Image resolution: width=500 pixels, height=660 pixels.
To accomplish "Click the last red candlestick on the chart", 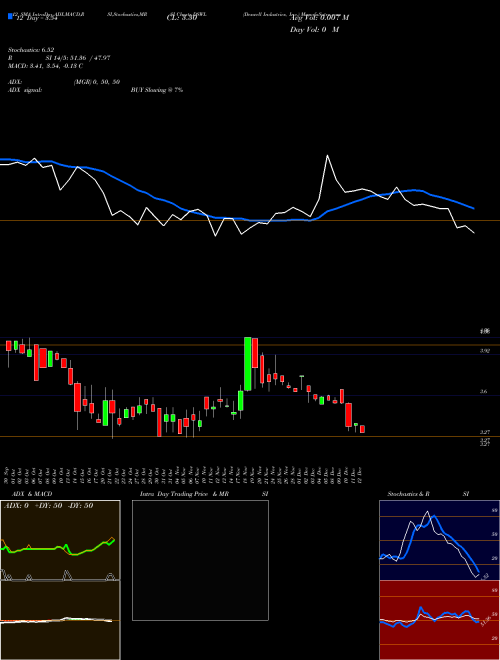I will (x=362, y=429).
